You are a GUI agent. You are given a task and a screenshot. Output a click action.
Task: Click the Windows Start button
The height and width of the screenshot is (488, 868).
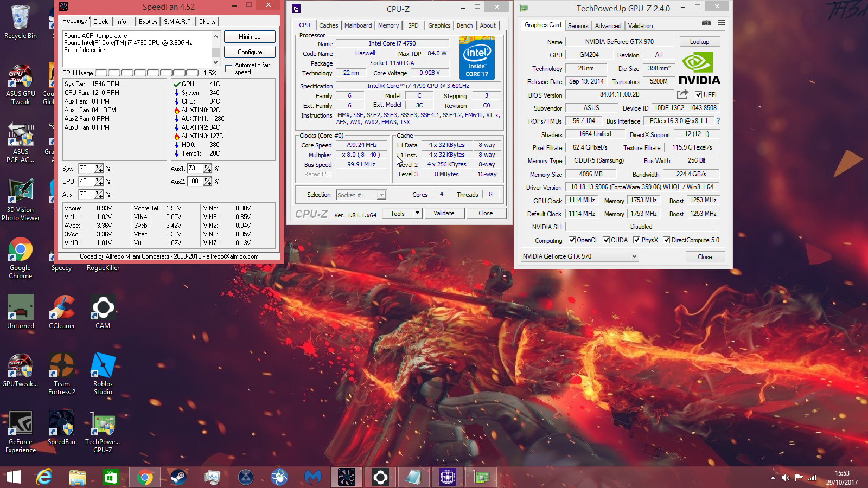[x=13, y=477]
